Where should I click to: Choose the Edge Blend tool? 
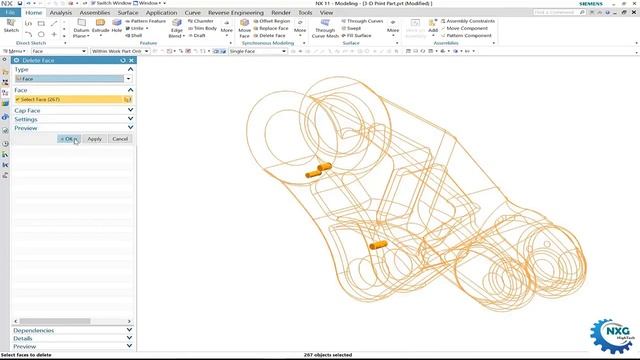click(x=177, y=28)
